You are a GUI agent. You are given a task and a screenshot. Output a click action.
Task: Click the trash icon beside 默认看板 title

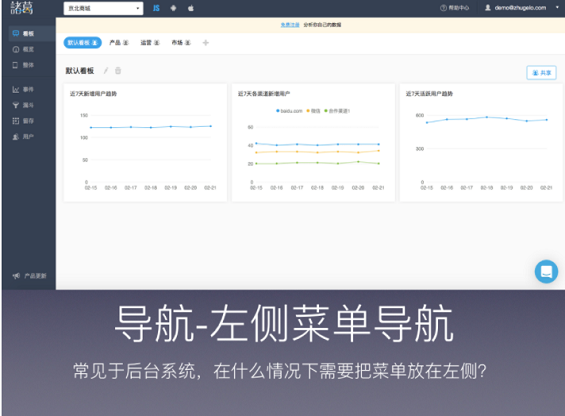pos(118,71)
